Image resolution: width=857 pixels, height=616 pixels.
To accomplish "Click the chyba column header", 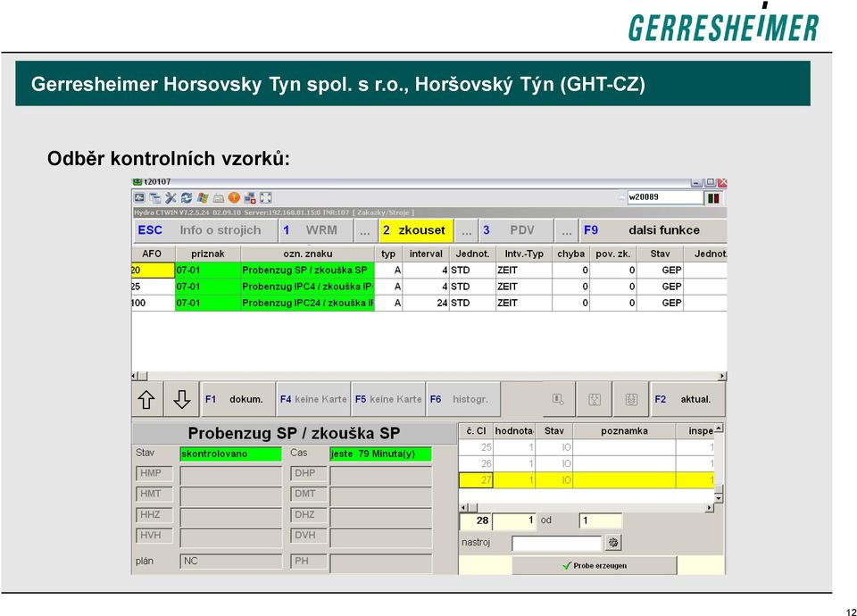I will [570, 254].
